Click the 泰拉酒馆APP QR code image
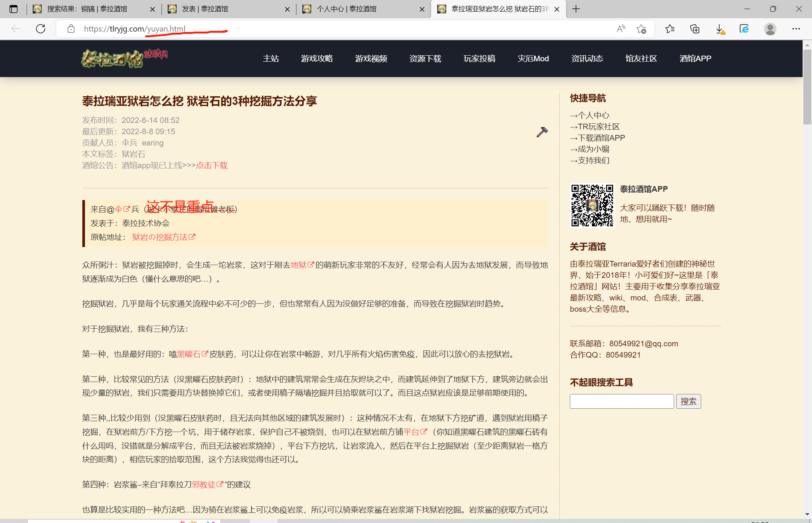Viewport: 812px width, 523px height. tap(592, 205)
